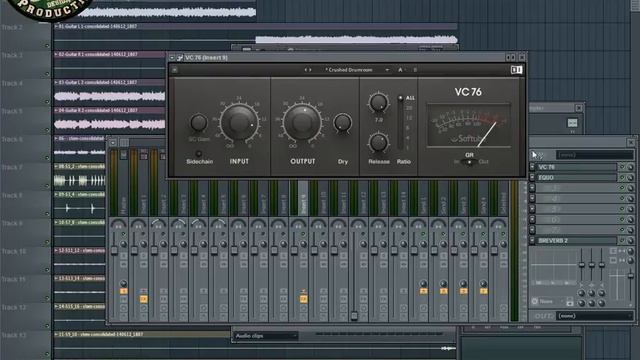Click EQUO slot mix level knob

pos(631,178)
